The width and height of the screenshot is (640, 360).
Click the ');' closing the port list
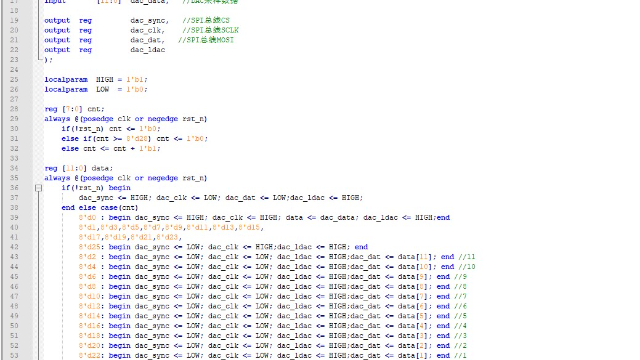coord(49,60)
